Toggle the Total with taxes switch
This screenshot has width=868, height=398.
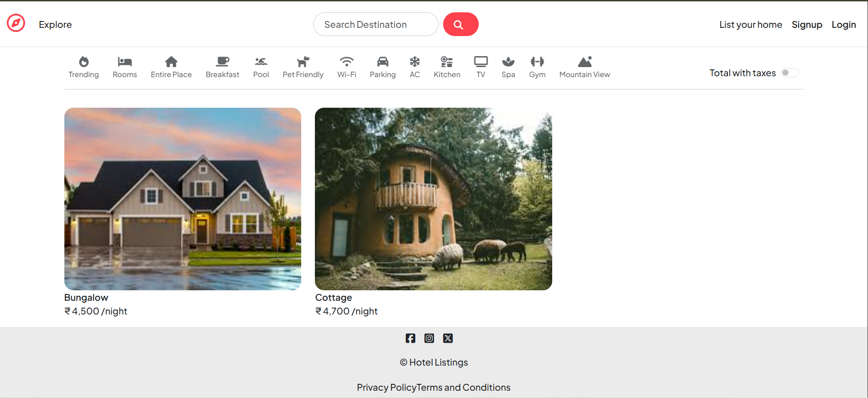[790, 73]
